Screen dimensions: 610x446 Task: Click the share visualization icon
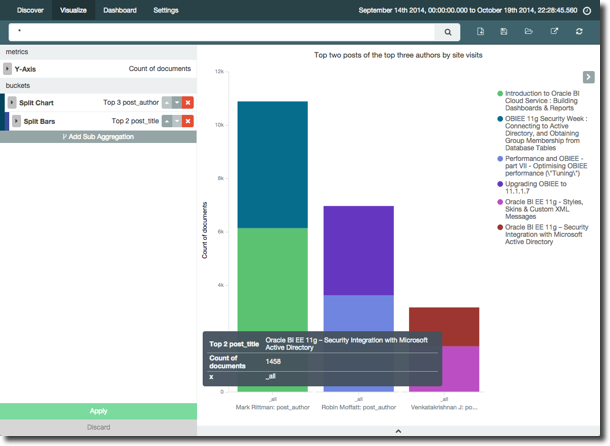pyautogui.click(x=555, y=32)
